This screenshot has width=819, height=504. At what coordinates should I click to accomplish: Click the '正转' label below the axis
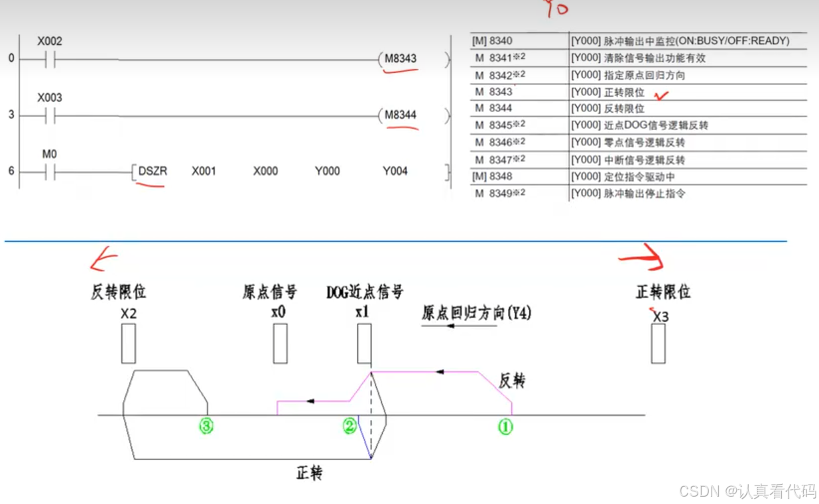[x=309, y=473]
